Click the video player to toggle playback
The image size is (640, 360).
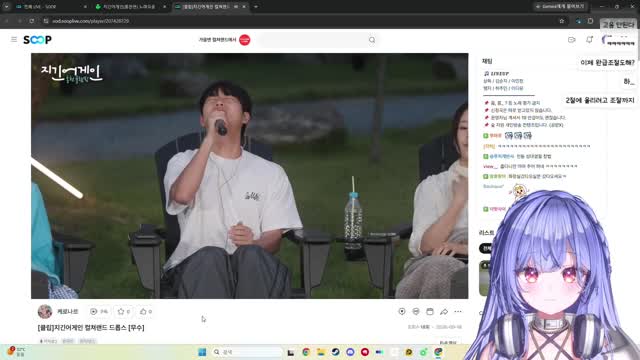[x=249, y=176]
